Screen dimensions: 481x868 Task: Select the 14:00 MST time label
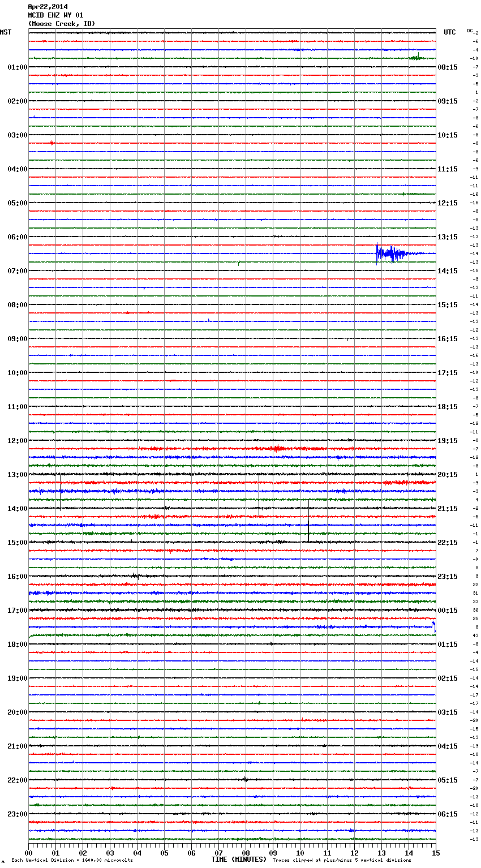pyautogui.click(x=18, y=509)
